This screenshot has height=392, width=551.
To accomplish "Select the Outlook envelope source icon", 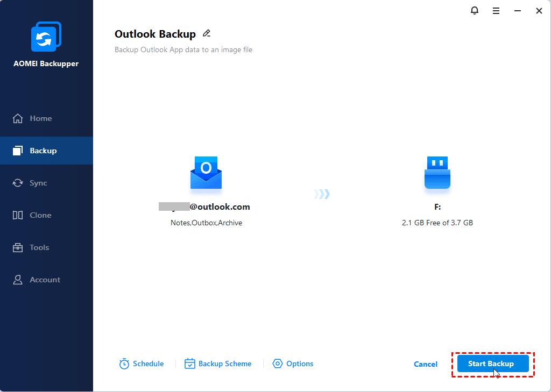I will tap(206, 173).
